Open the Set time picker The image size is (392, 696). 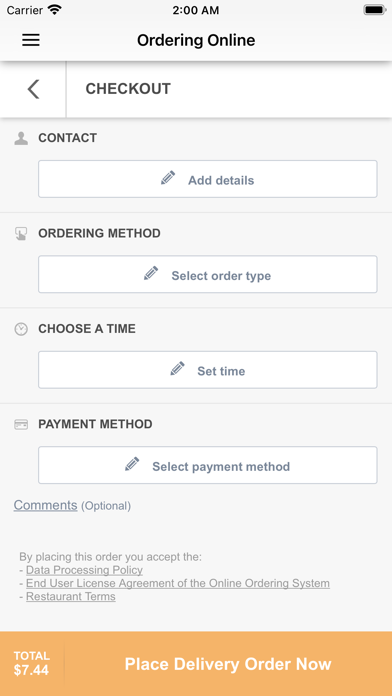tap(208, 370)
